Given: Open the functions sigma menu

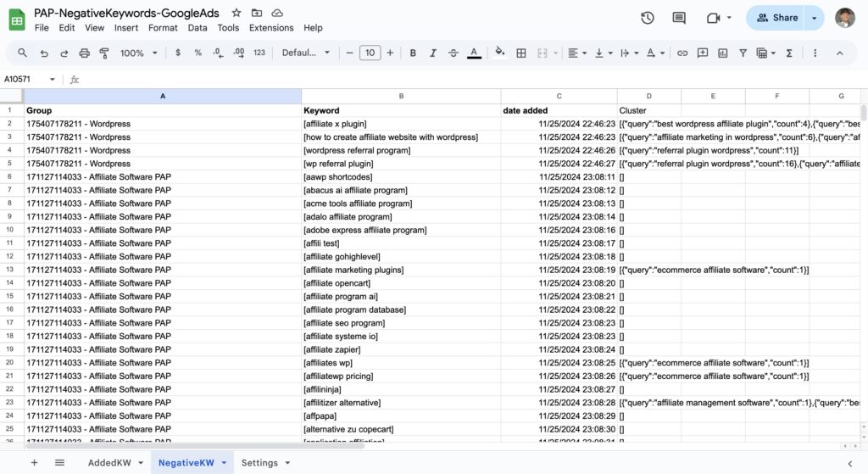Looking at the screenshot, I should tap(789, 53).
